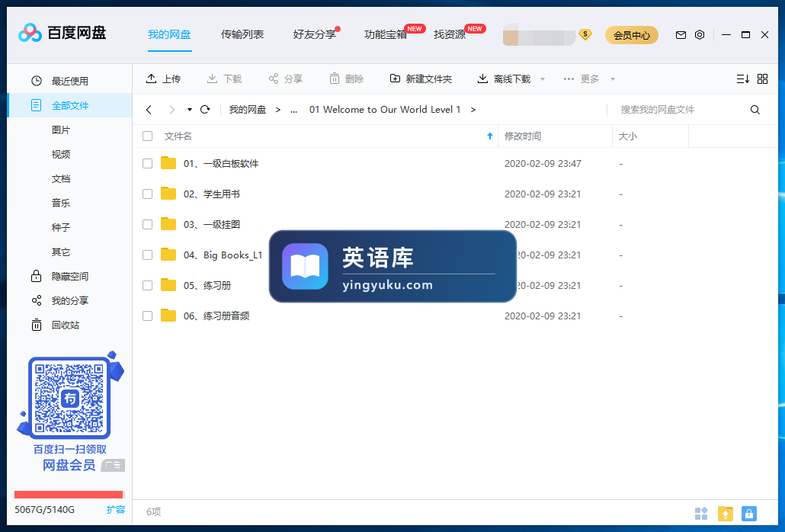This screenshot has width=785, height=532.
Task: Click the delete trash toolbar icon
Action: tap(335, 79)
